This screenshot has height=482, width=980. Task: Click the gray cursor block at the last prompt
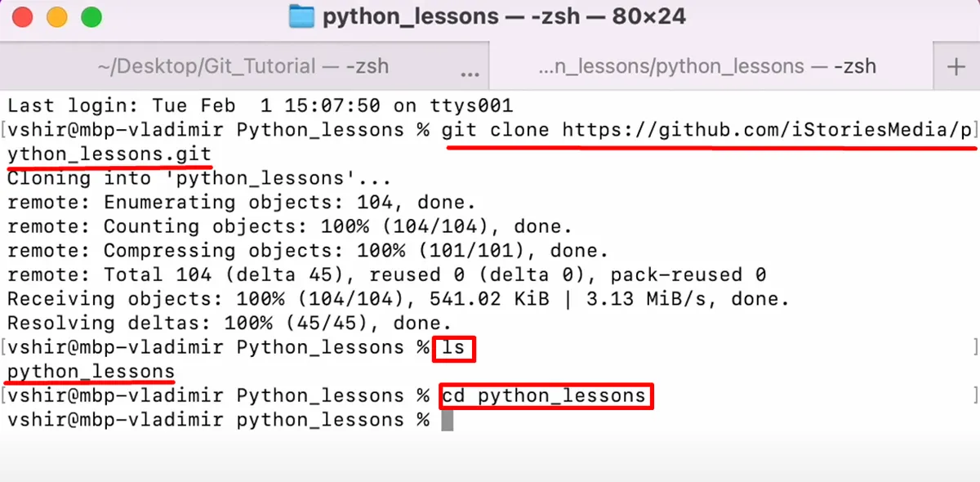click(447, 421)
